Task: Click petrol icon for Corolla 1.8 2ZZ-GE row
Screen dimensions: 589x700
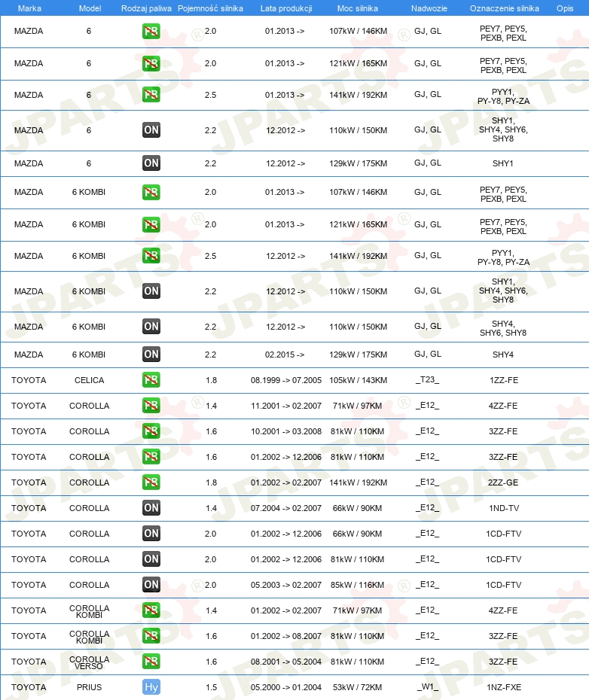Action: (151, 482)
